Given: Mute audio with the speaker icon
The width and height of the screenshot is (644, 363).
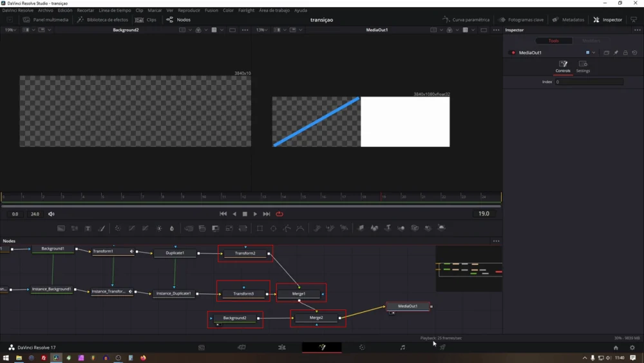Looking at the screenshot, I should pyautogui.click(x=52, y=214).
